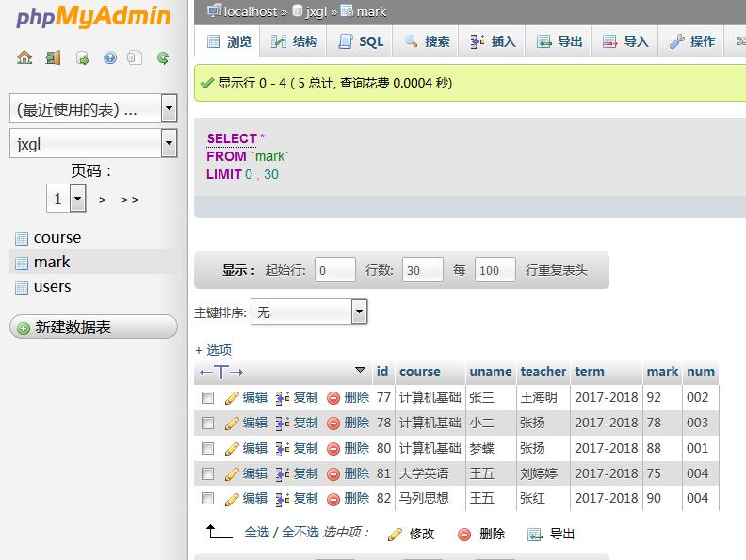Click the red delete icon for row 80

[333, 448]
